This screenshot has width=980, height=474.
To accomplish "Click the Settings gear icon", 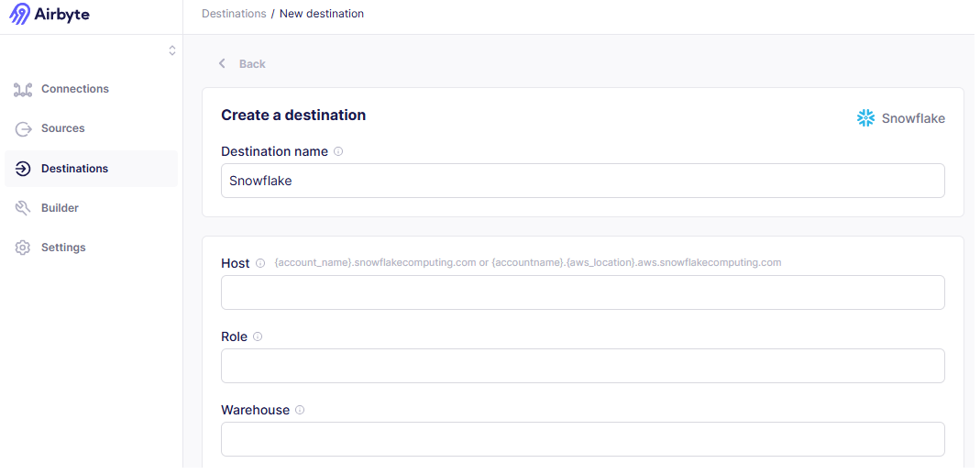I will [23, 248].
